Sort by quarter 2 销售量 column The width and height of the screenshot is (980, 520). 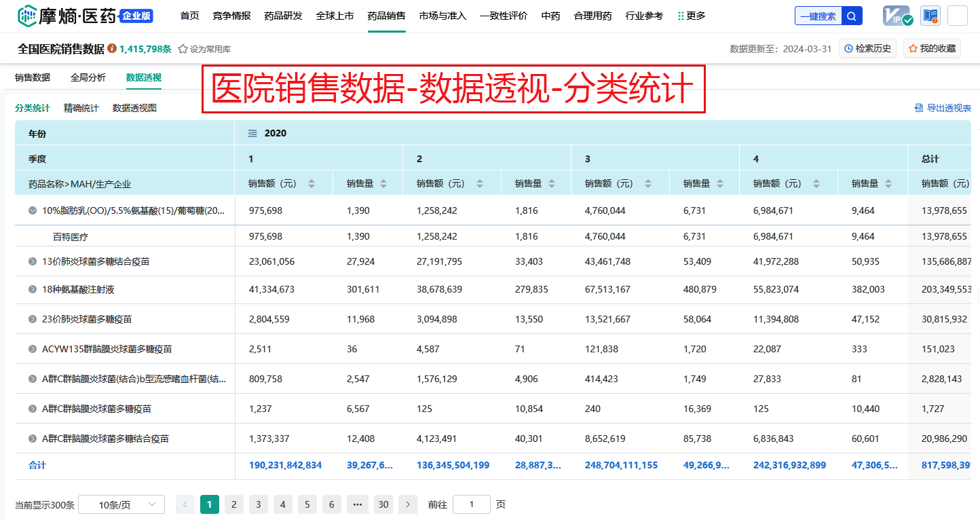click(x=552, y=183)
